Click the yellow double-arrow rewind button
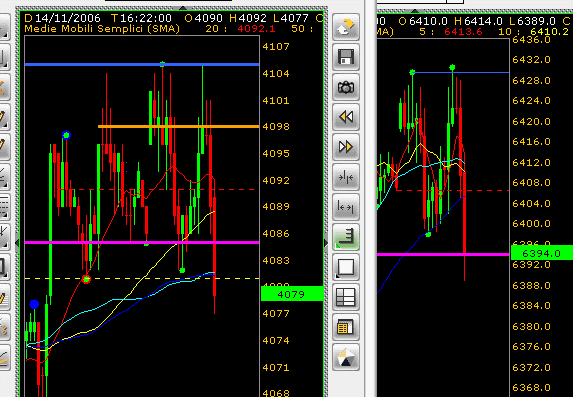 (346, 117)
